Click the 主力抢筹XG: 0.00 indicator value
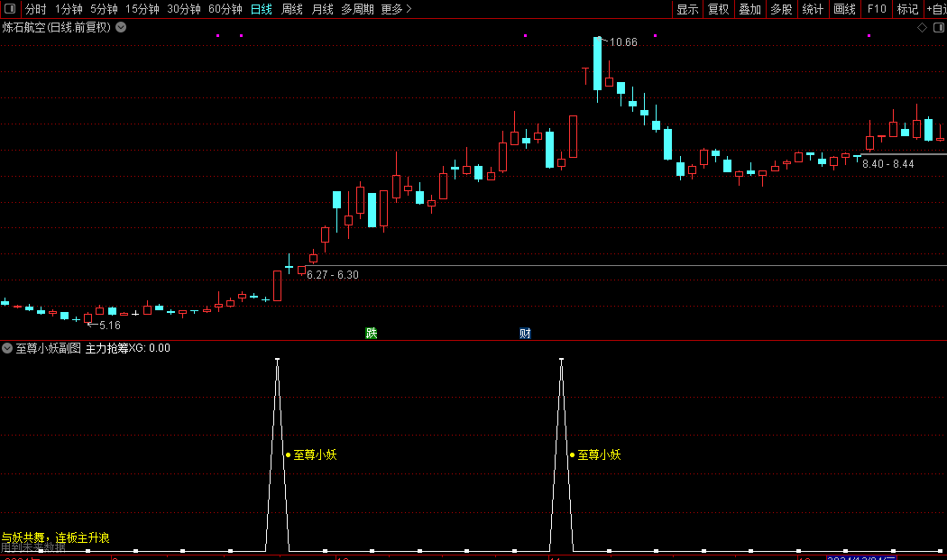 [127, 348]
